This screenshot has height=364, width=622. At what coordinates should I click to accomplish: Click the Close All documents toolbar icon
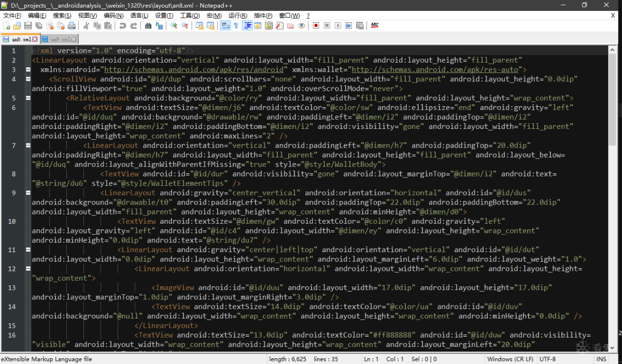pyautogui.click(x=61, y=25)
